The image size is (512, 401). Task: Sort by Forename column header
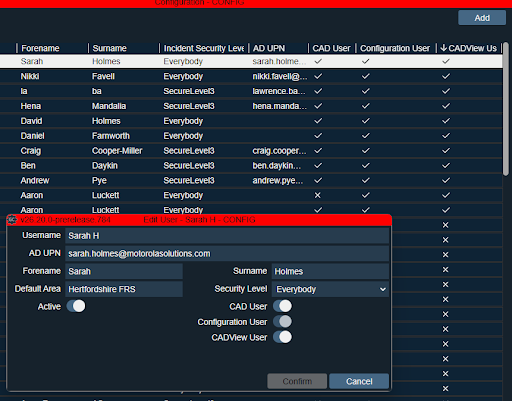[40, 48]
